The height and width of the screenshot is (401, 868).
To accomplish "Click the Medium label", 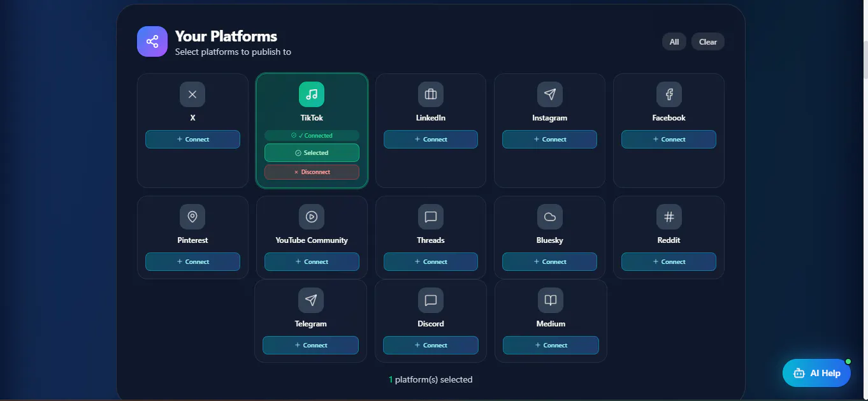I will point(551,324).
